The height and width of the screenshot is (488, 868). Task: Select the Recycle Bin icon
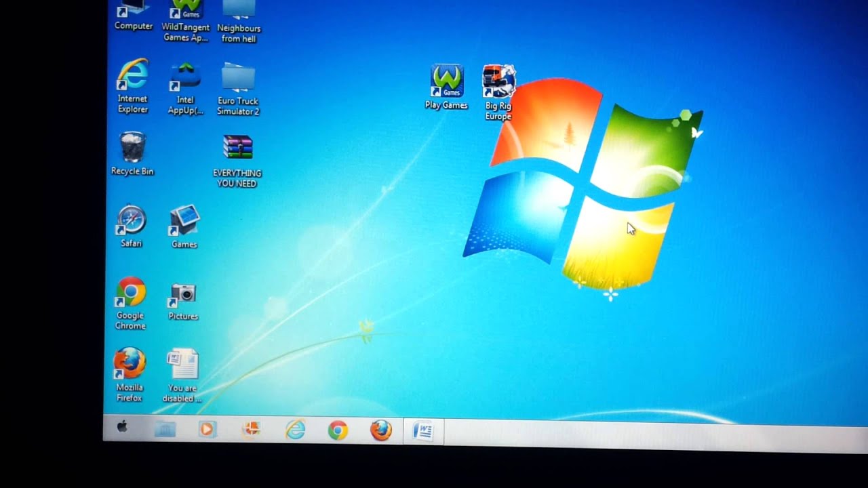pyautogui.click(x=132, y=154)
